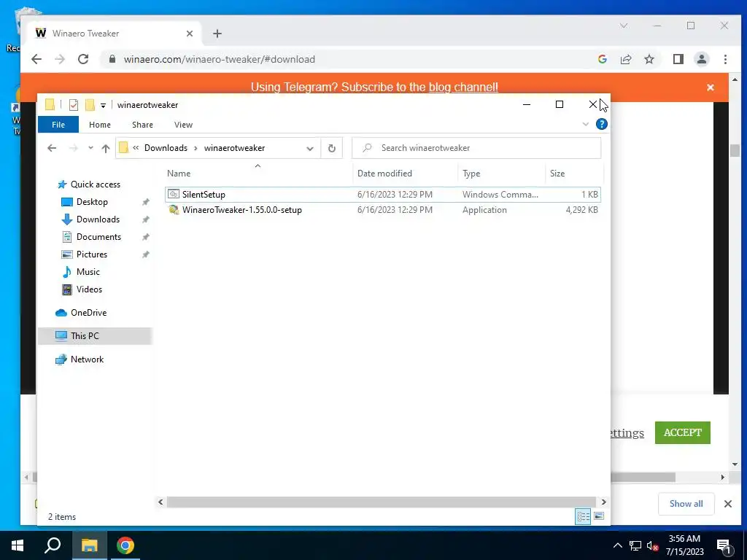747x560 pixels.
Task: Open the Explorer Help icon
Action: (602, 124)
